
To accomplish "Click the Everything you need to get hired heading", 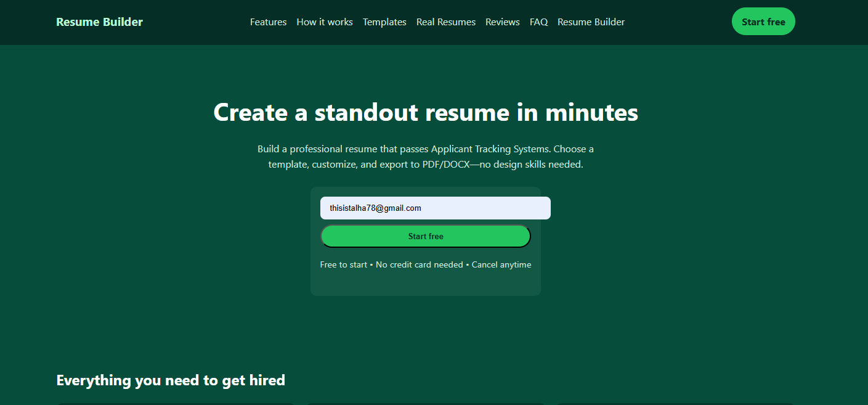I will coord(171,380).
